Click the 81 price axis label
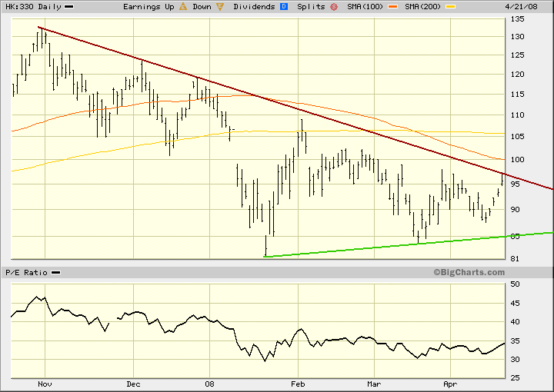This screenshot has height=392, width=554. (515, 258)
